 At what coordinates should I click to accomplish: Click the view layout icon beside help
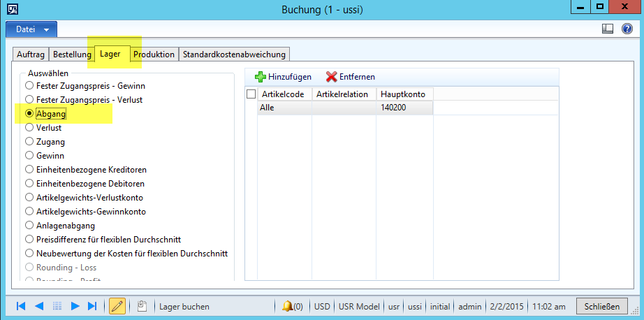[608, 29]
